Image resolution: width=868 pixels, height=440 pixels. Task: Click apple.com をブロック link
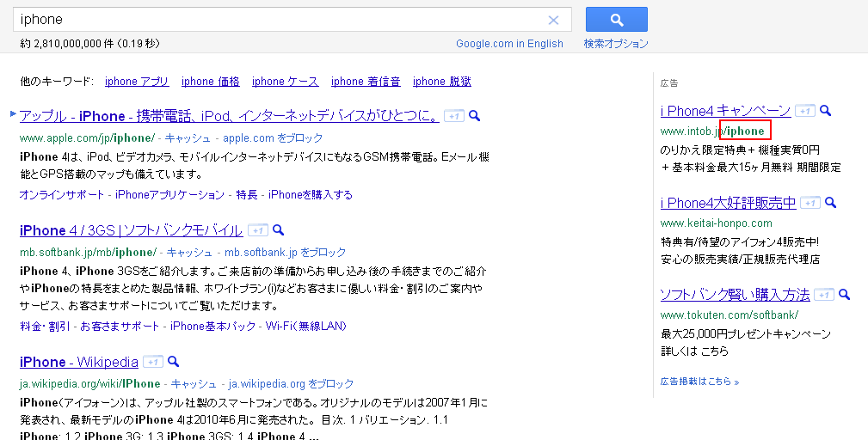pyautogui.click(x=273, y=137)
